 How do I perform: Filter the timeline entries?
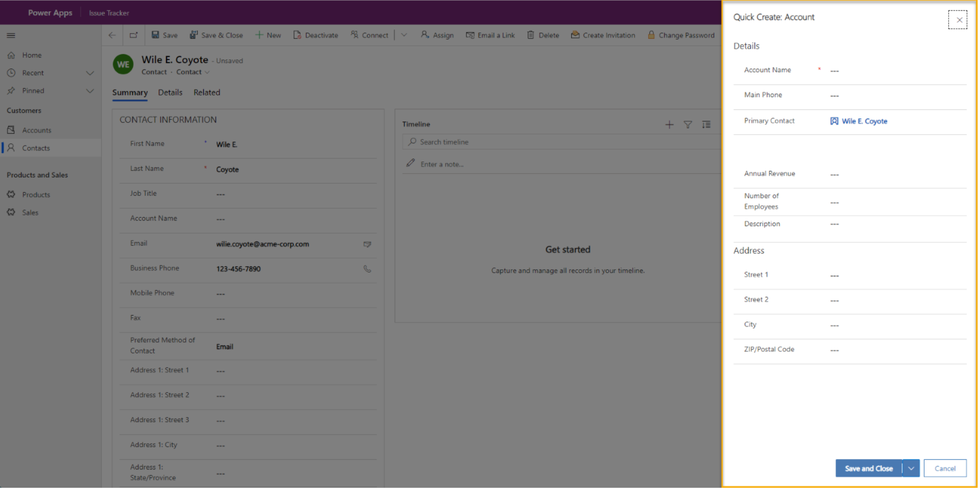[x=688, y=124]
